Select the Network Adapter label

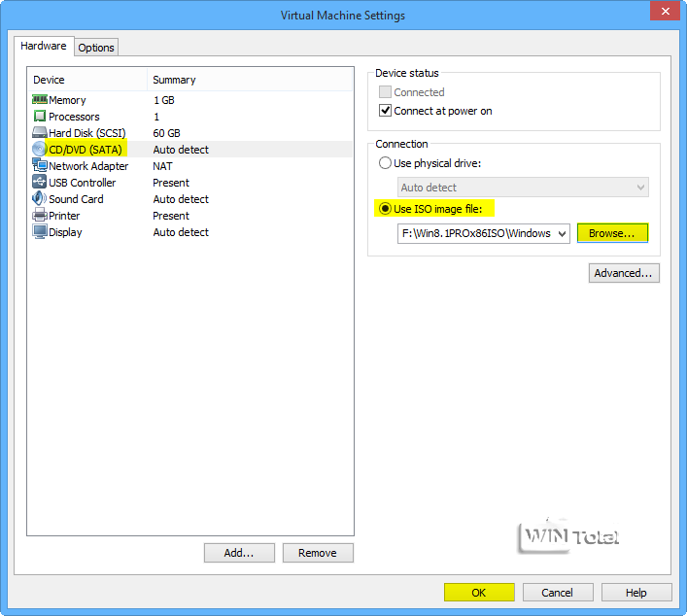(x=88, y=166)
